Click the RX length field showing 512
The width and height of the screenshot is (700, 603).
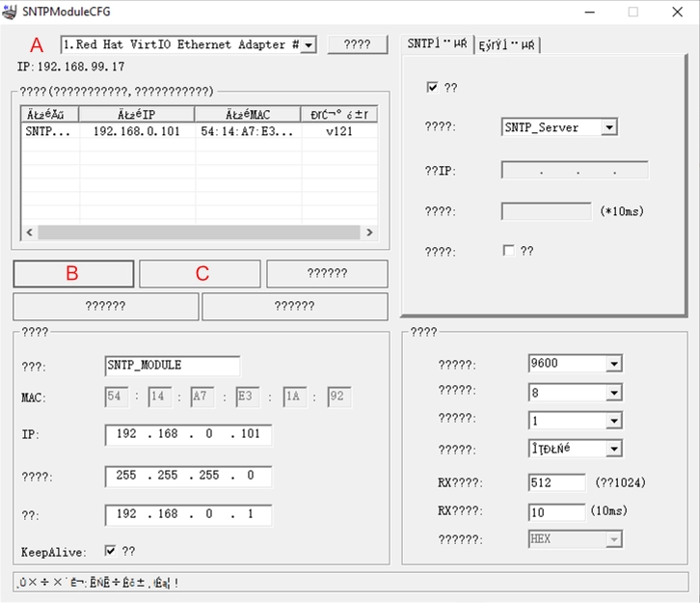point(556,482)
